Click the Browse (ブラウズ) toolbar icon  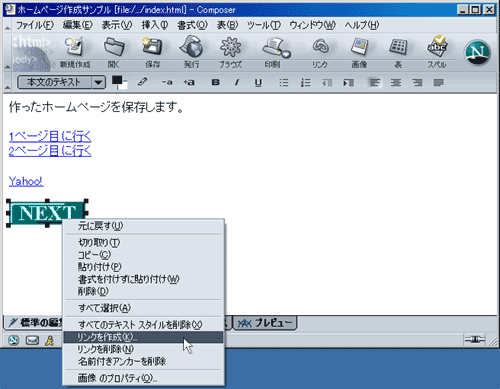click(230, 47)
